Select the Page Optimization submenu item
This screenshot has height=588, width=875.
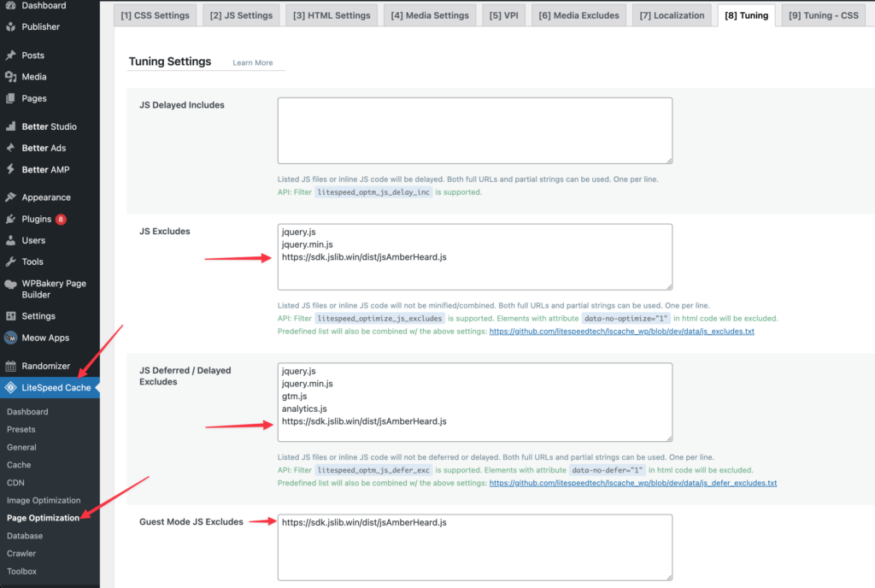[x=43, y=518]
